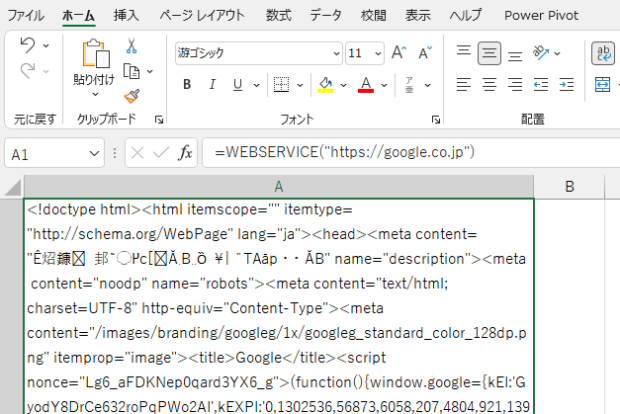Align text left

pos(463,85)
